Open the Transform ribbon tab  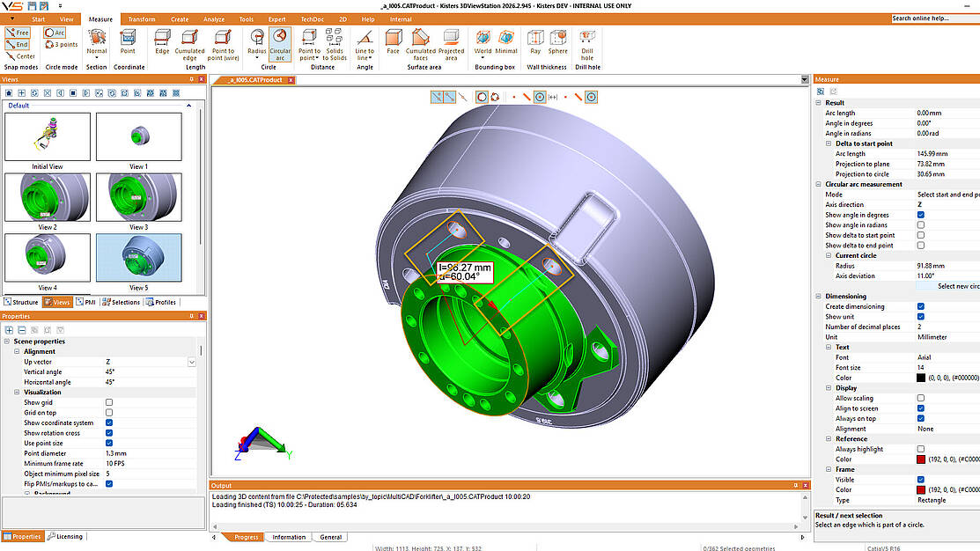click(x=142, y=19)
